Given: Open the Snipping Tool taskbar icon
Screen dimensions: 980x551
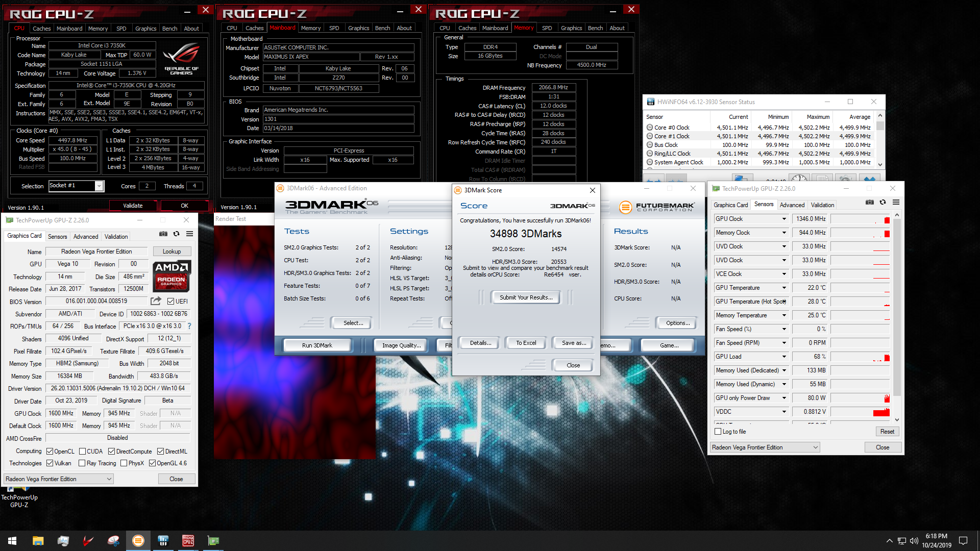Looking at the screenshot, I should pos(113,541).
